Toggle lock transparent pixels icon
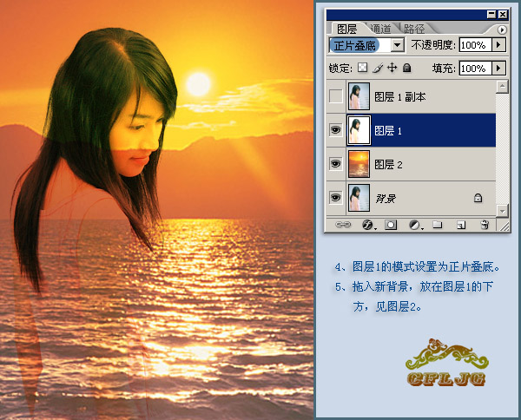Screen dimensions: 521x420 362,68
